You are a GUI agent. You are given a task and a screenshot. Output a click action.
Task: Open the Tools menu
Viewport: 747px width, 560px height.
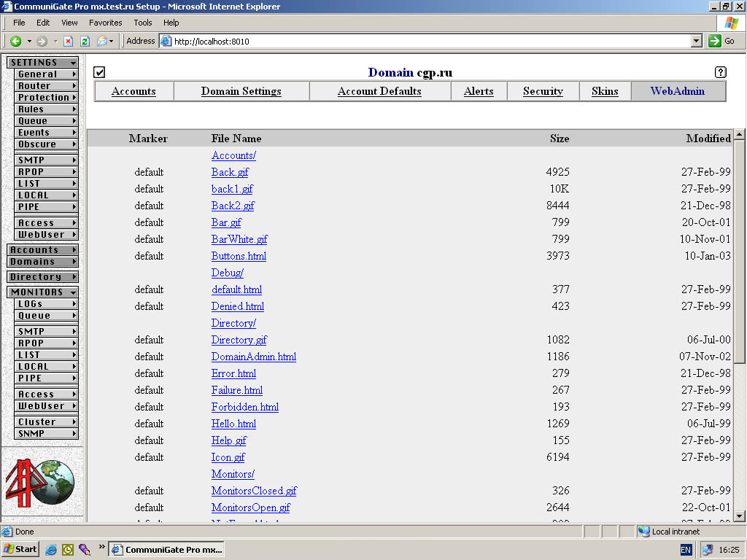(x=142, y=23)
